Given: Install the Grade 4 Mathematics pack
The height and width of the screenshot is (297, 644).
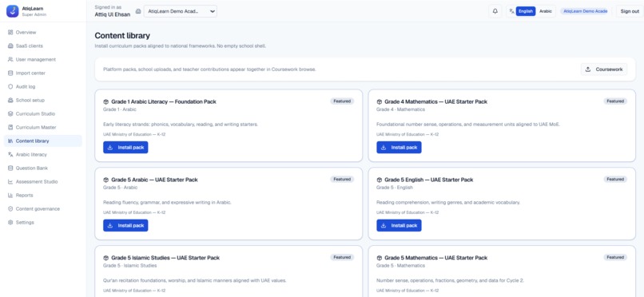Looking at the screenshot, I should pos(399,147).
